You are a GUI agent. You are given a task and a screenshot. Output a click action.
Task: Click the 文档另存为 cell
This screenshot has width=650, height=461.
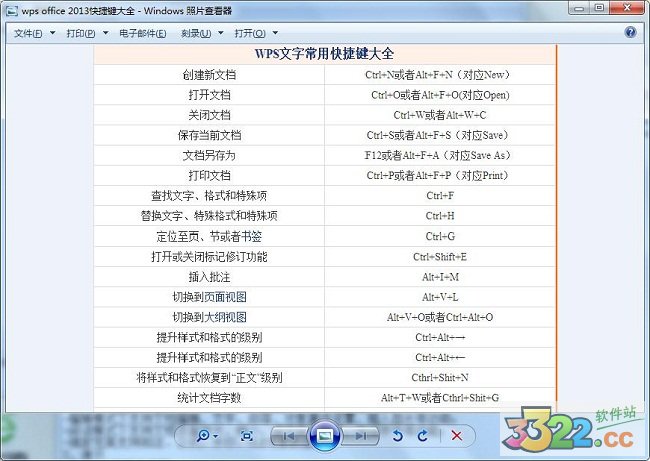pyautogui.click(x=209, y=155)
